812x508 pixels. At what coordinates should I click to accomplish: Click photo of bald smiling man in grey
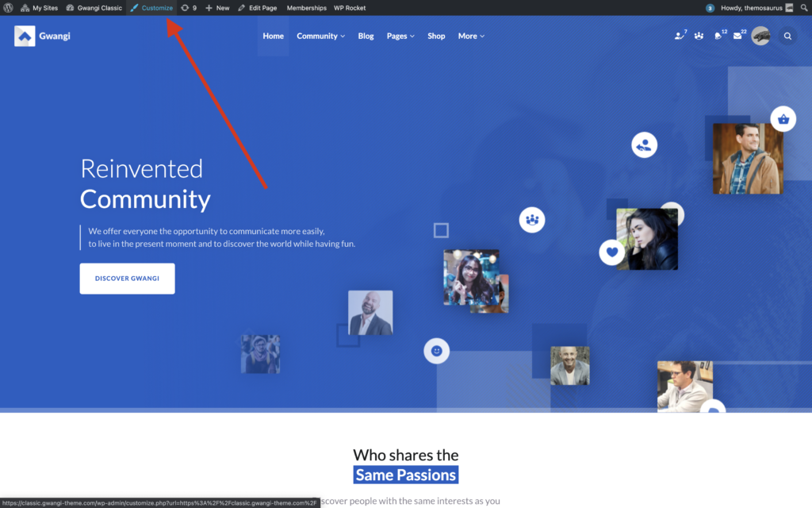coord(569,365)
